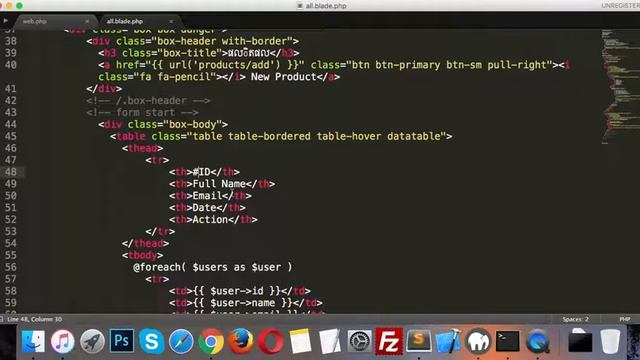Open Photoshop from the dock

(122, 340)
